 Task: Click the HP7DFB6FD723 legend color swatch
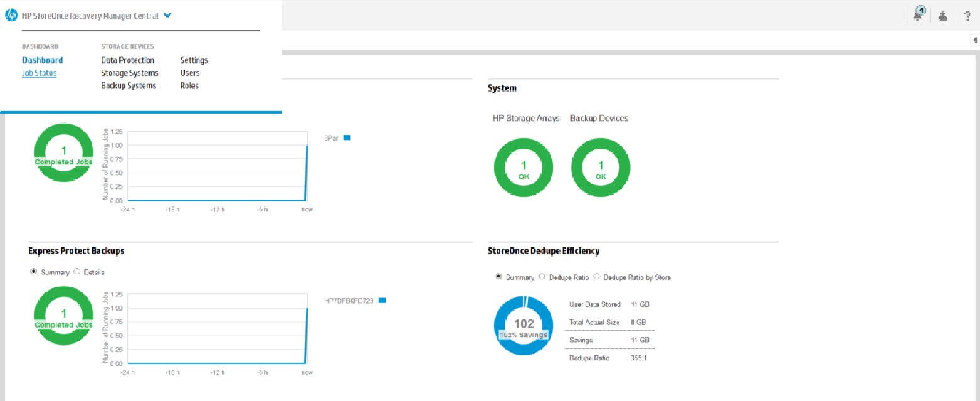382,301
